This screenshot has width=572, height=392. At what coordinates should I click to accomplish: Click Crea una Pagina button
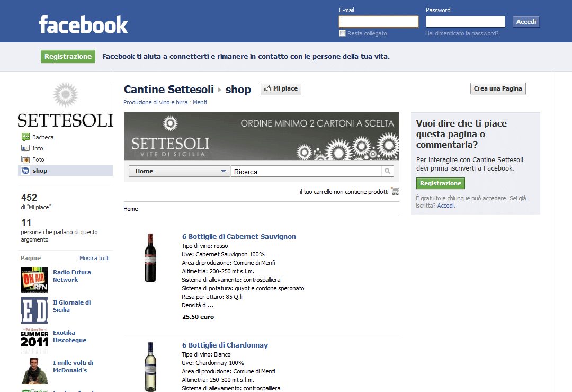tap(498, 88)
